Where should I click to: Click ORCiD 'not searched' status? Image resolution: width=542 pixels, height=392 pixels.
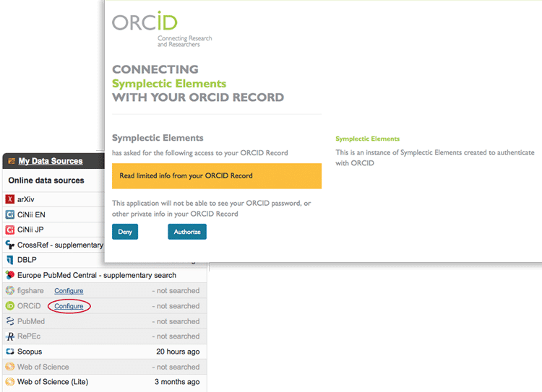(x=176, y=306)
